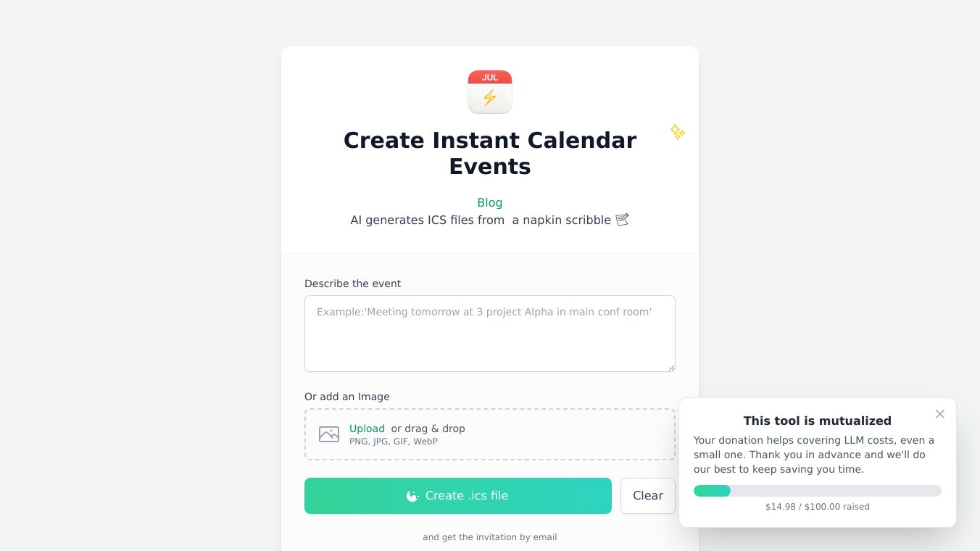Click the "and get the invitation by email" text
This screenshot has height=551, width=980.
pos(490,537)
